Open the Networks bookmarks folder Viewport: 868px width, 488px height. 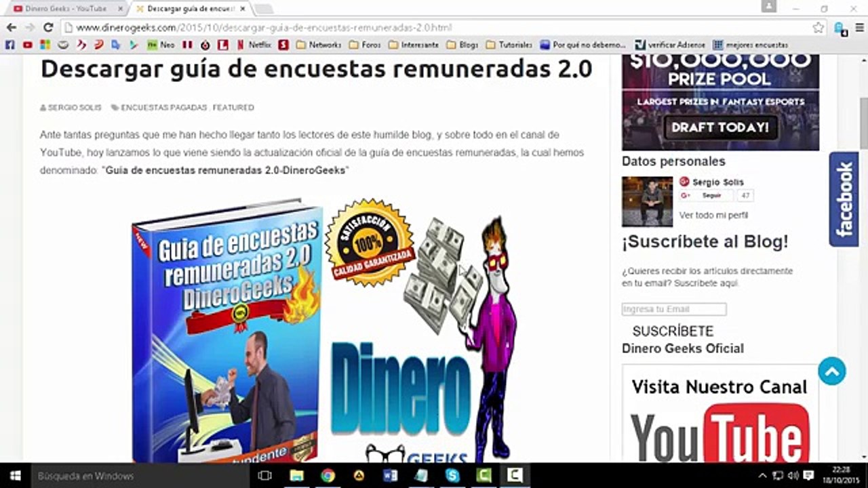click(x=318, y=45)
